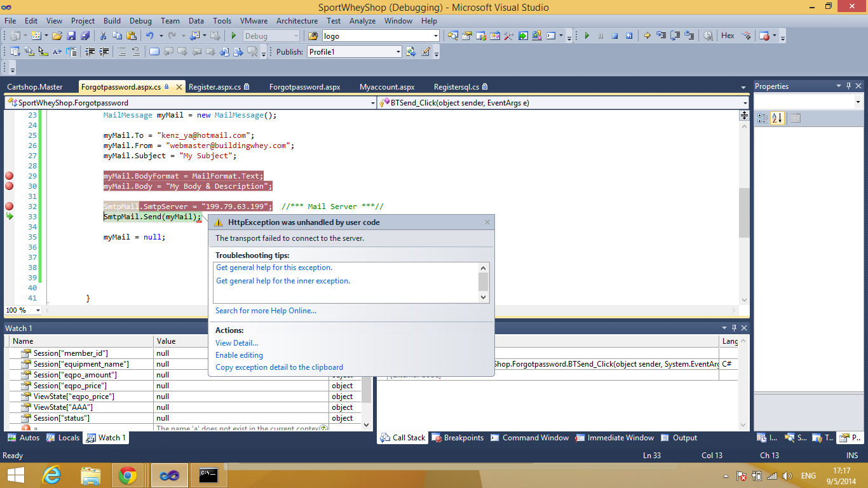Screen dimensions: 868x488
Task: Click 'Copy exception detail to the clipboard'
Action: coord(279,367)
